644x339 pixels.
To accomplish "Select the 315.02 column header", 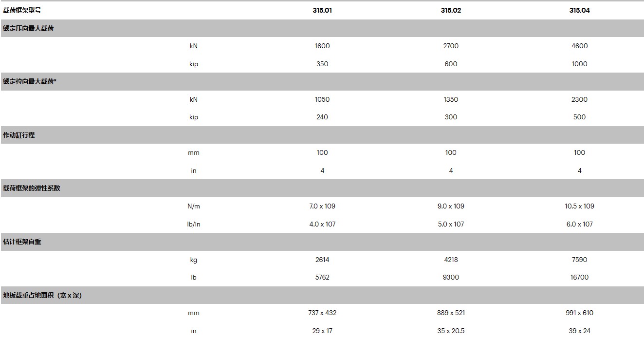I will [451, 10].
